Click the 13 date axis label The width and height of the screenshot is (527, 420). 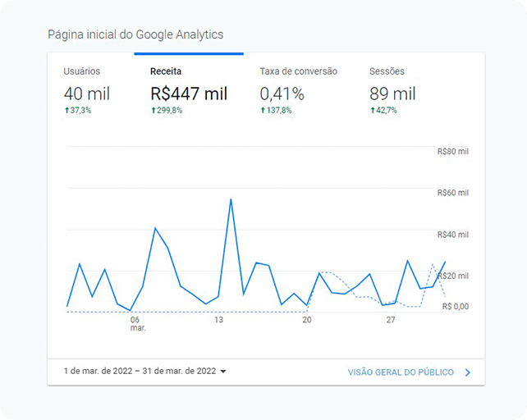point(219,320)
